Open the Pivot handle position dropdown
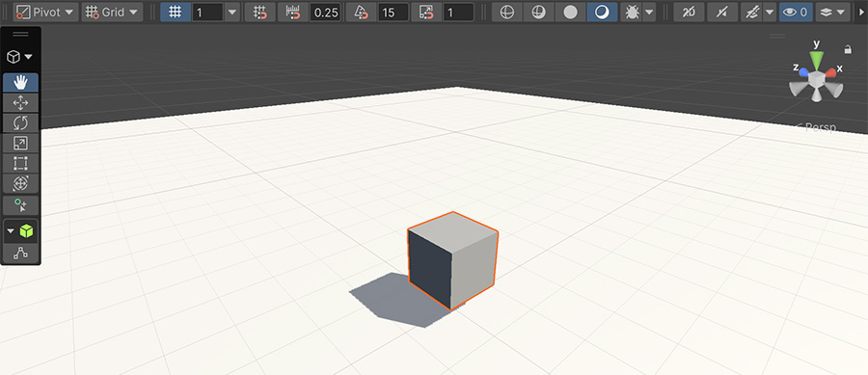Viewport: 868px width, 375px height. pos(46,13)
